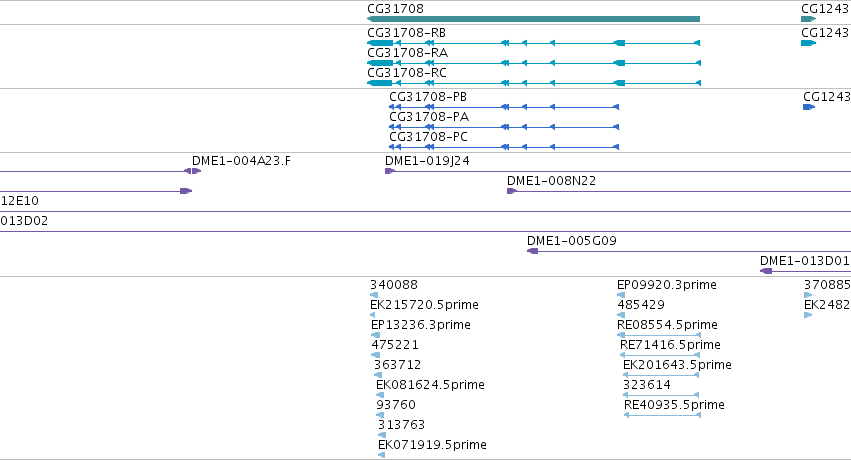
Task: Select EST 340088 label
Action: [393, 285]
